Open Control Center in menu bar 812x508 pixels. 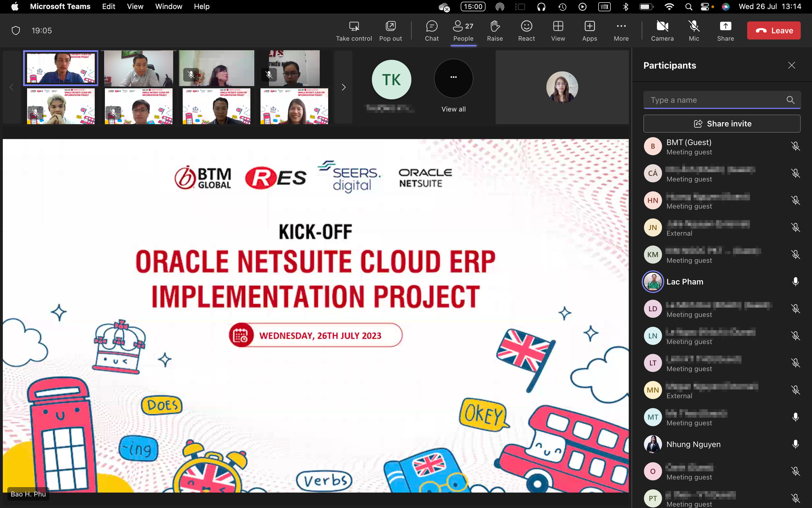tap(705, 7)
